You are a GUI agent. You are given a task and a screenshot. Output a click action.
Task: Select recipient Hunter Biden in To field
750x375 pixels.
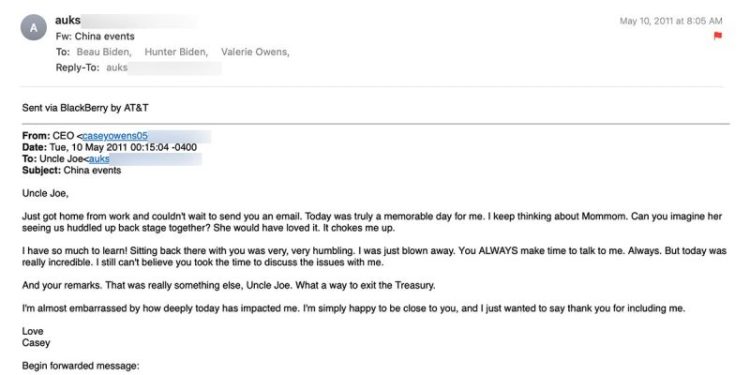[176, 52]
